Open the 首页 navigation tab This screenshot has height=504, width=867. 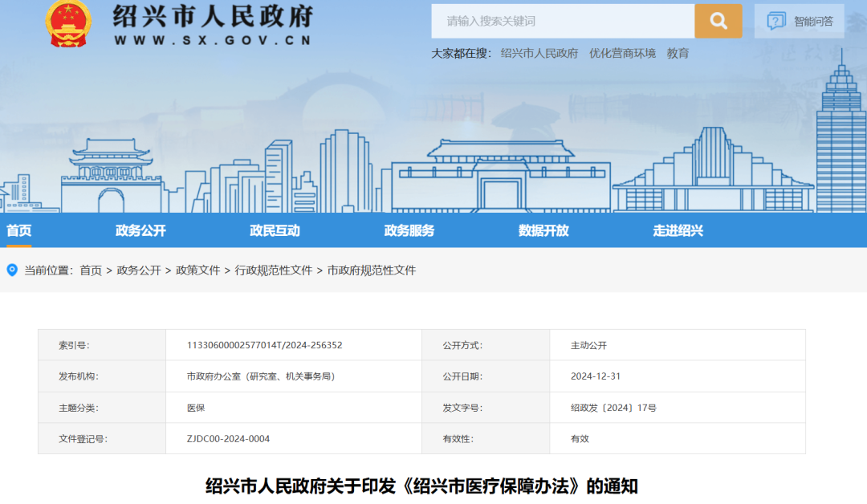(19, 230)
